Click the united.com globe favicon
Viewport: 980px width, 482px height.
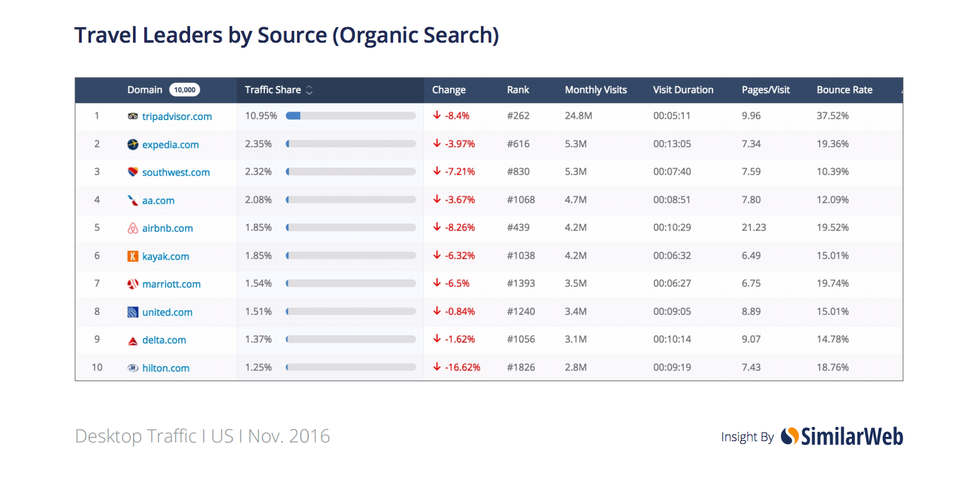(132, 312)
